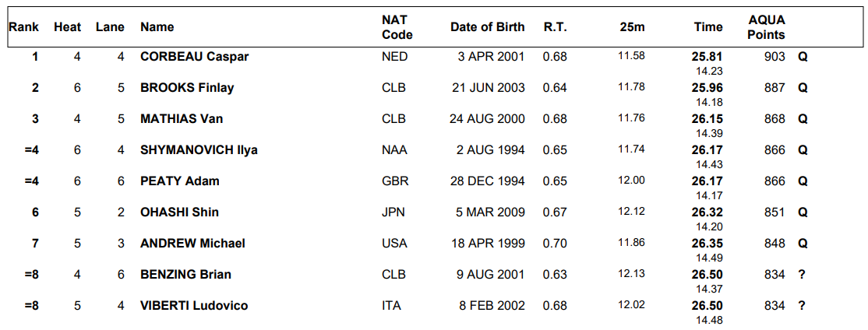Select the Date of Birth header
This screenshot has height=330, width=868.
(x=487, y=27)
